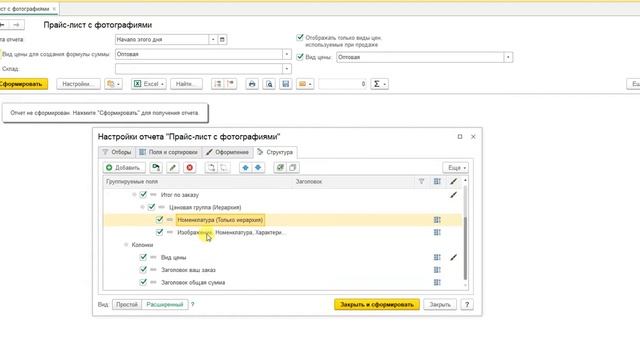Click the red delete icon in structure toolbar
This screenshot has height=360, width=640.
[x=189, y=168]
